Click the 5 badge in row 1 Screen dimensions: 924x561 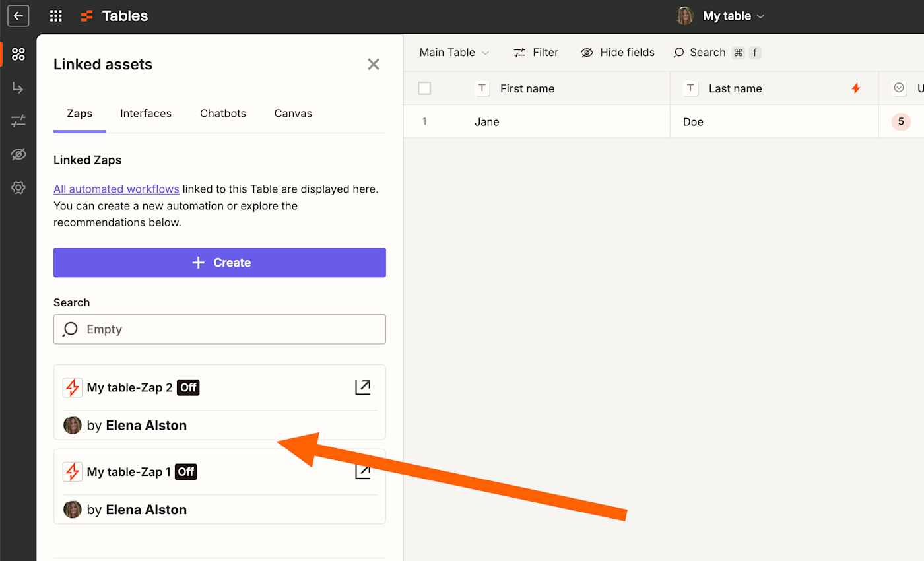[901, 121]
